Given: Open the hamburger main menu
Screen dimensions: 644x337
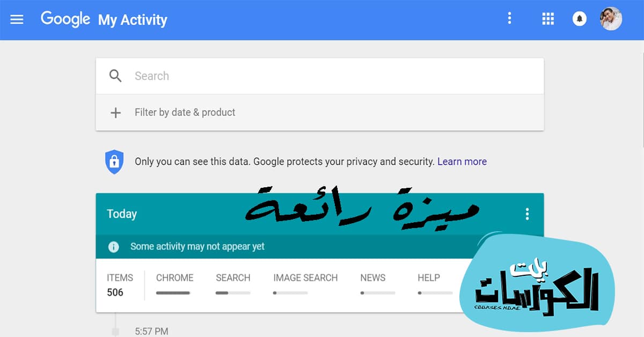Looking at the screenshot, I should (17, 19).
